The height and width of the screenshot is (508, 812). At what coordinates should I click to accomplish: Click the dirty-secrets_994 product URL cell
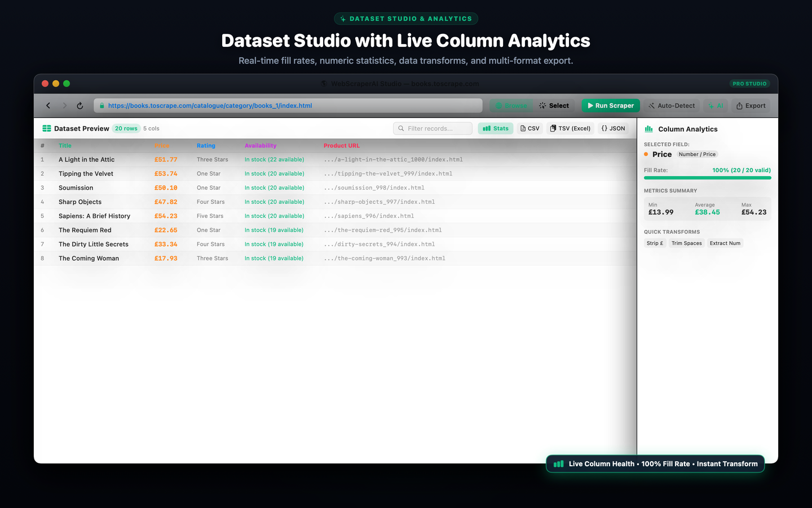(x=379, y=244)
